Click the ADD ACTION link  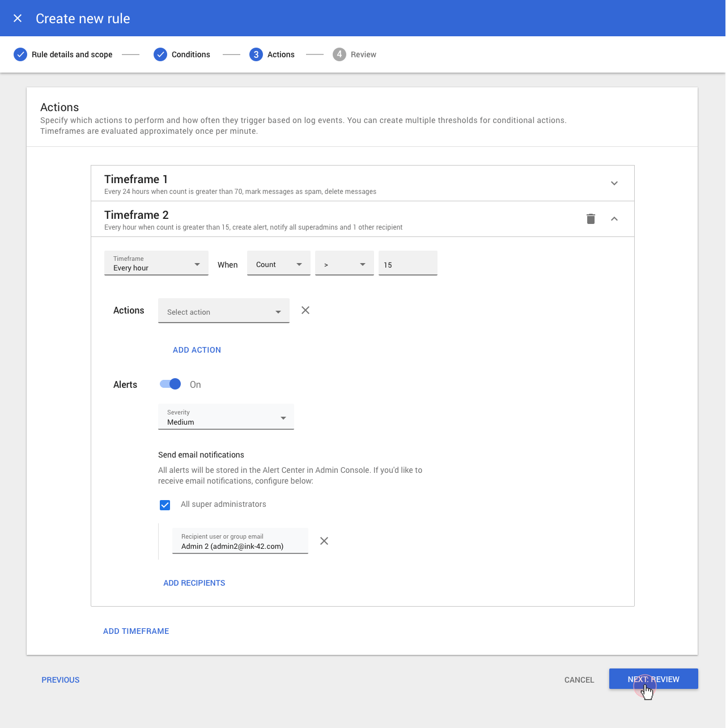(x=197, y=350)
